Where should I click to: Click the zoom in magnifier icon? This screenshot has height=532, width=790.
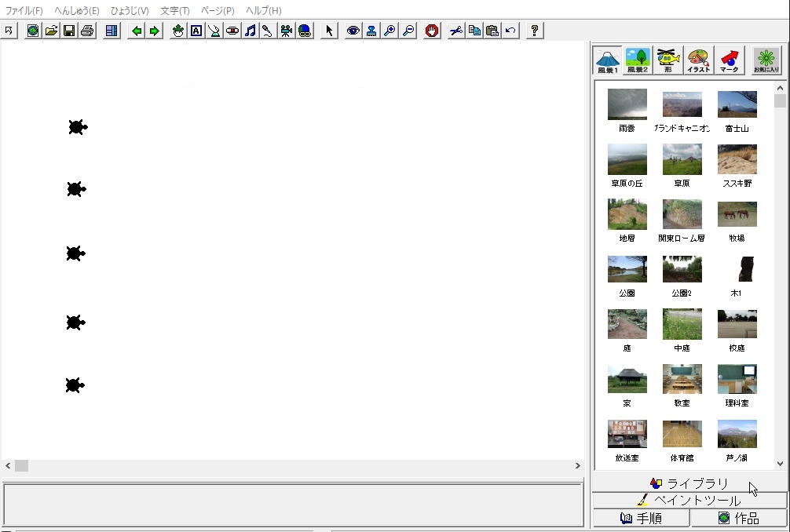pyautogui.click(x=389, y=31)
